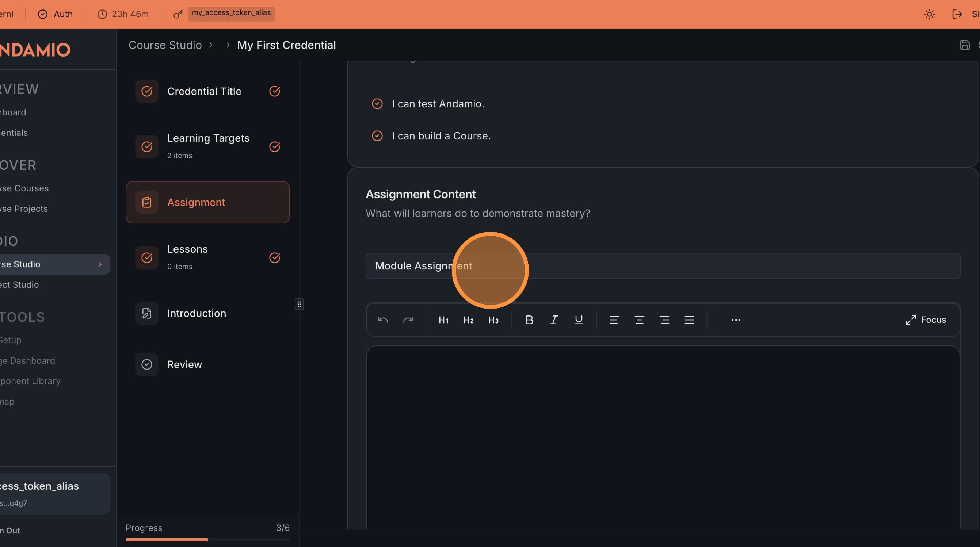Expand Course Studio in the sidebar
Screen dimensions: 980x547
pos(100,264)
